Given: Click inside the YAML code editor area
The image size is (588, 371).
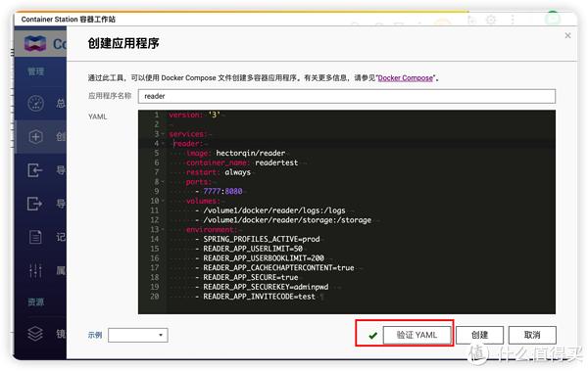Looking at the screenshot, I should (347, 211).
